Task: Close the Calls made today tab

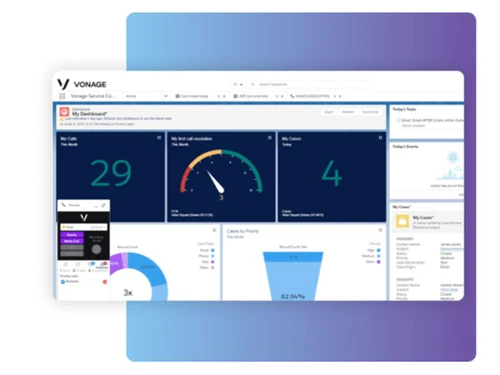Action: coord(224,96)
